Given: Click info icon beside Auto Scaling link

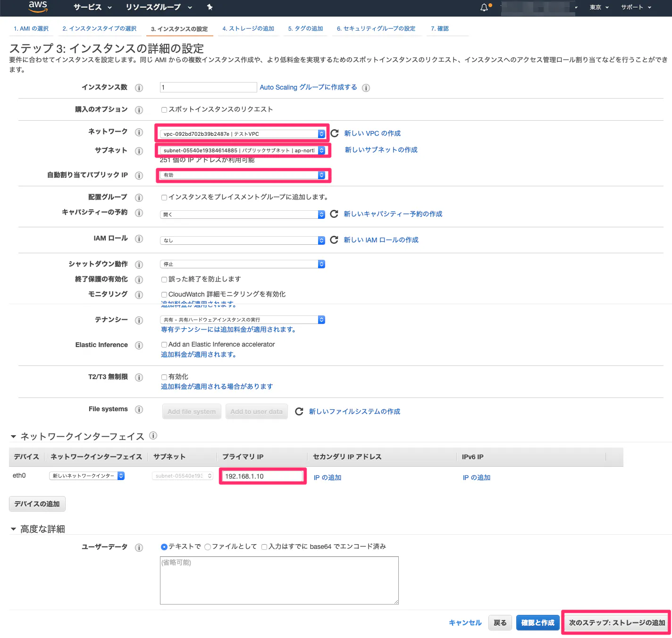Looking at the screenshot, I should point(366,88).
